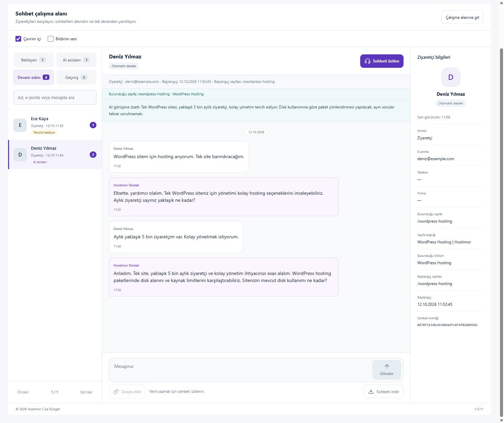Select the Devam eden tab
The height and width of the screenshot is (423, 504).
click(x=34, y=77)
